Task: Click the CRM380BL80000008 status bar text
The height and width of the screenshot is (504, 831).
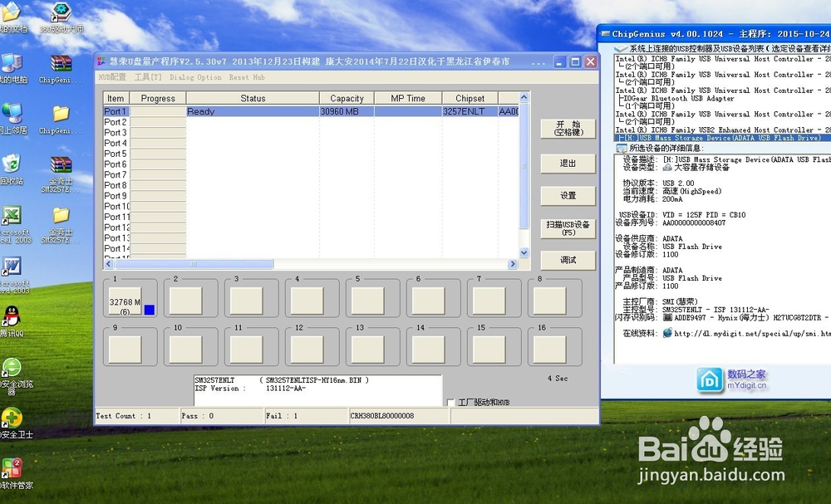Action: pyautogui.click(x=382, y=416)
